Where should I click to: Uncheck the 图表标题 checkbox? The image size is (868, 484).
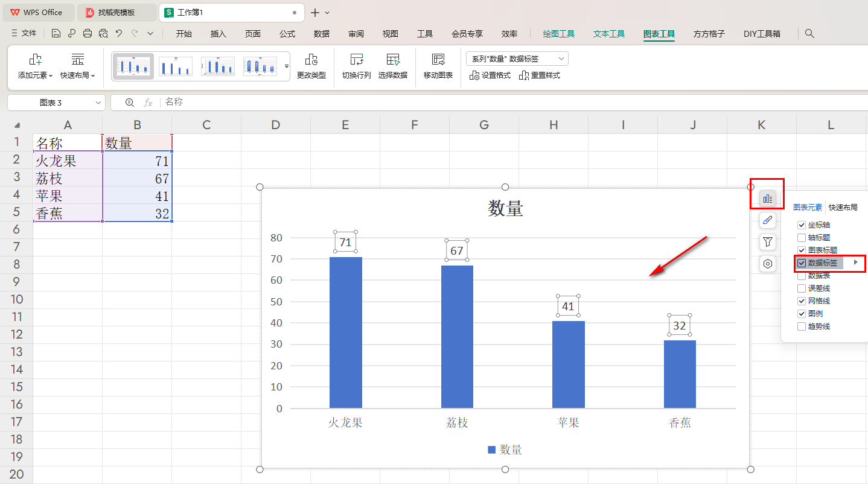tap(802, 250)
